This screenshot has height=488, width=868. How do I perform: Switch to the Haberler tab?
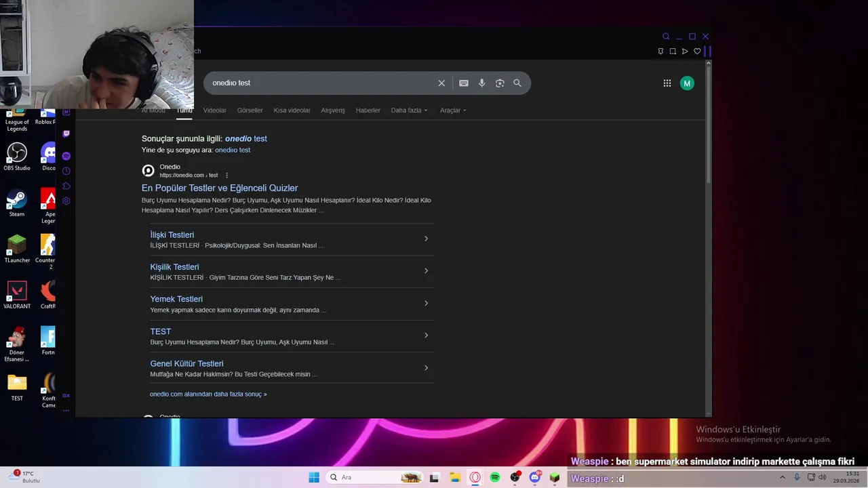(x=368, y=110)
